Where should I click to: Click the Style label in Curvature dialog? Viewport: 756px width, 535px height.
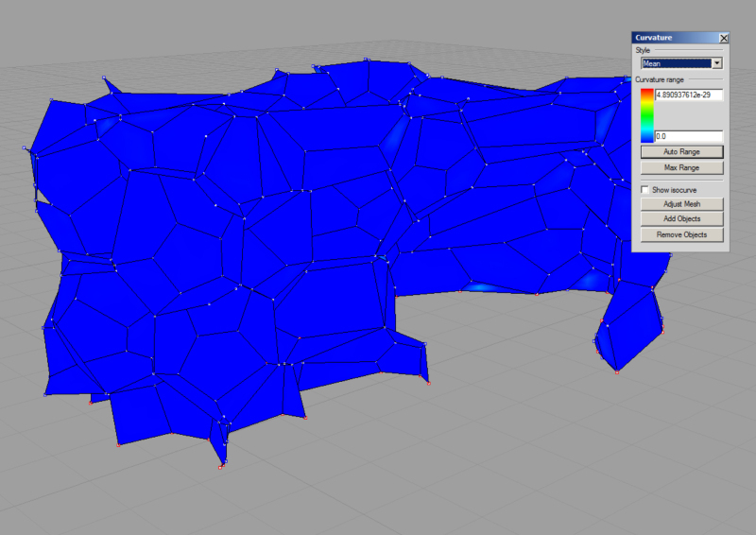(x=643, y=50)
